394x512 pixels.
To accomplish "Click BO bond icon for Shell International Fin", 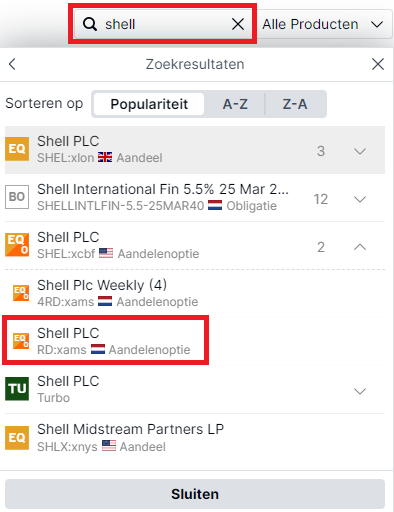I will [17, 197].
